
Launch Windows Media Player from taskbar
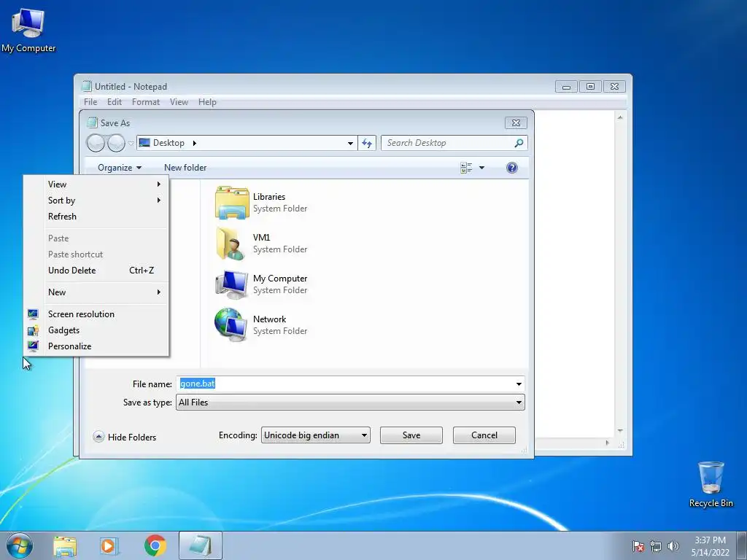point(109,545)
